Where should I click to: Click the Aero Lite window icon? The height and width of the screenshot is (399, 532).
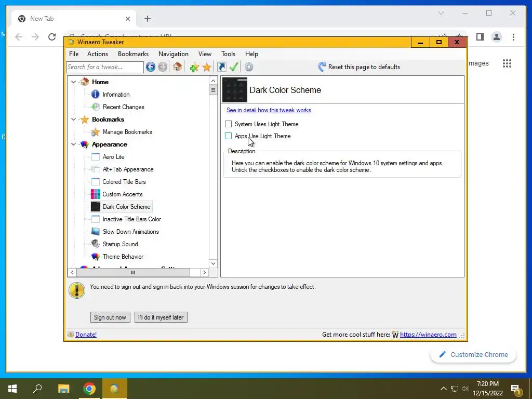(96, 157)
